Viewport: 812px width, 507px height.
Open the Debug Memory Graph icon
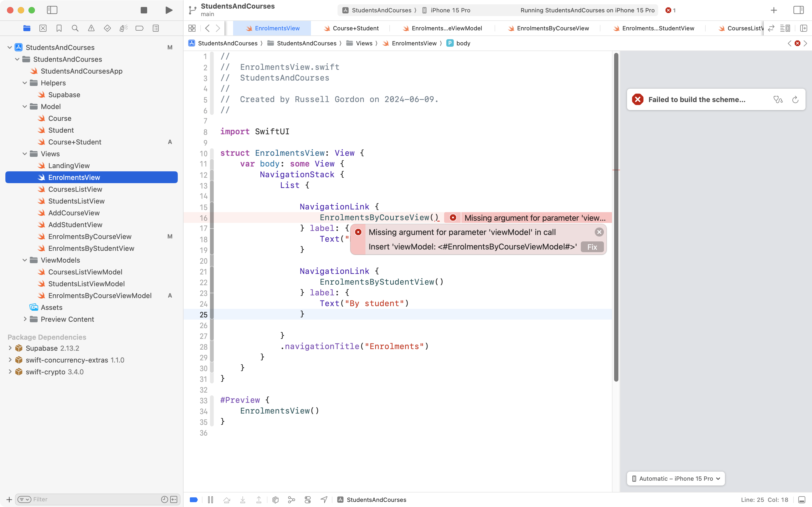point(292,500)
